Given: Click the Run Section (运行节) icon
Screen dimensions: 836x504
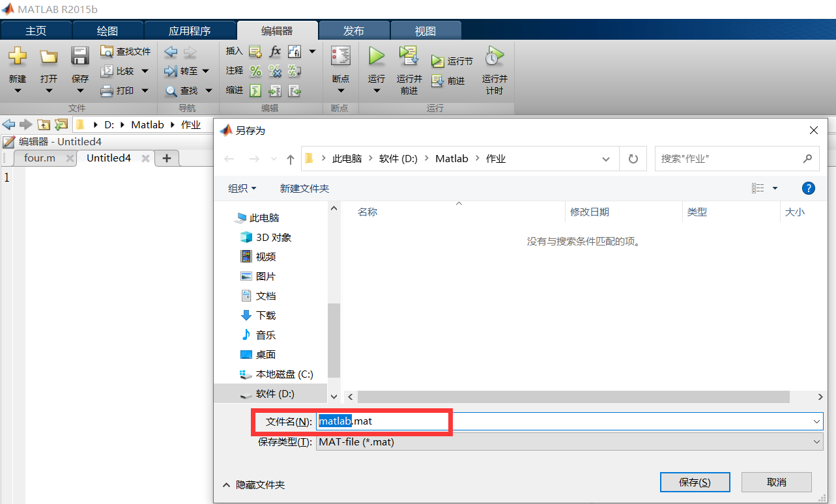Looking at the screenshot, I should click(437, 61).
